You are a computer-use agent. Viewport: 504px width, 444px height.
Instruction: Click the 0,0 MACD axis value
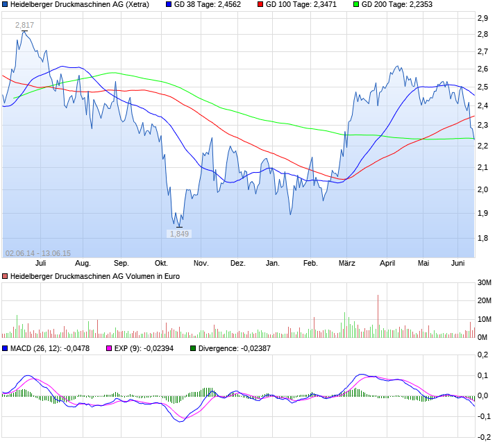tap(482, 396)
